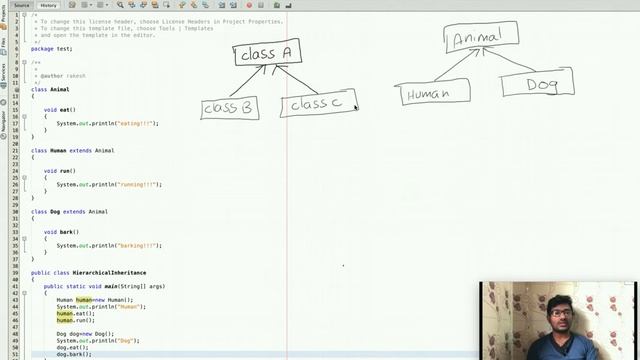Click the Shift Line Right icon

[233, 5]
